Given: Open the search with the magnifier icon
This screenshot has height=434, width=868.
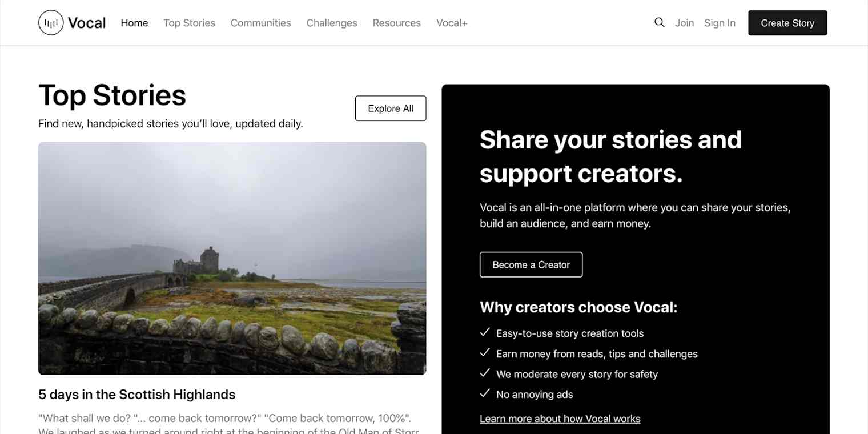Looking at the screenshot, I should click(659, 22).
